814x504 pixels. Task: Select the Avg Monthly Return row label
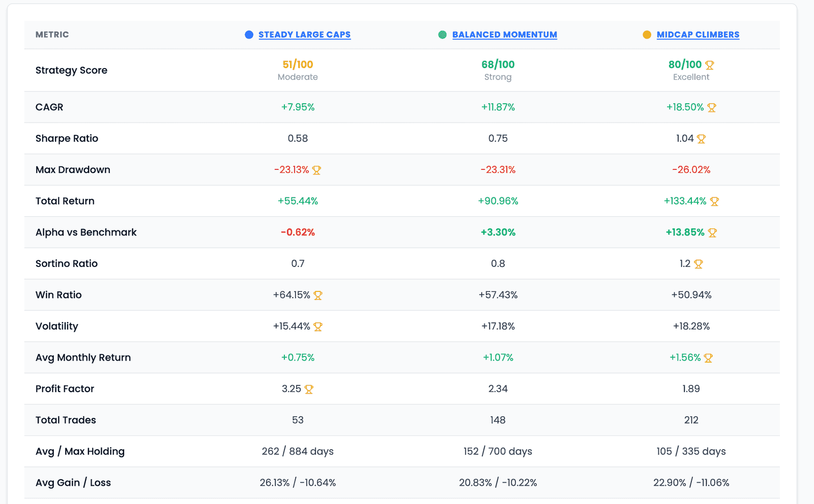point(83,358)
